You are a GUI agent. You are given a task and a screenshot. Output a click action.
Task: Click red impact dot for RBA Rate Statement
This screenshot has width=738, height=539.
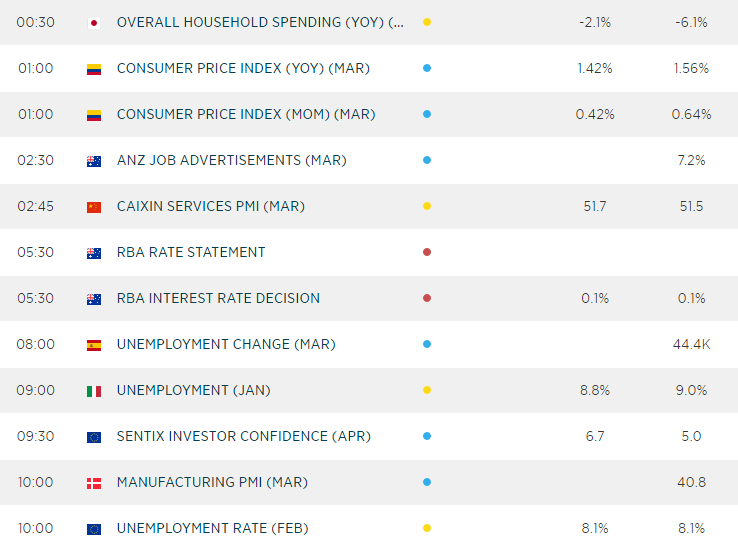tap(427, 252)
